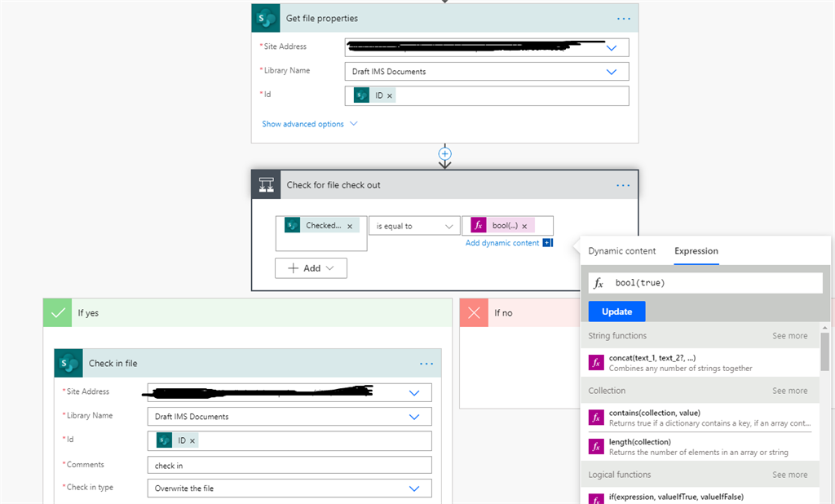Open the ellipsis menu on Get file properties
835x504 pixels.
(623, 17)
